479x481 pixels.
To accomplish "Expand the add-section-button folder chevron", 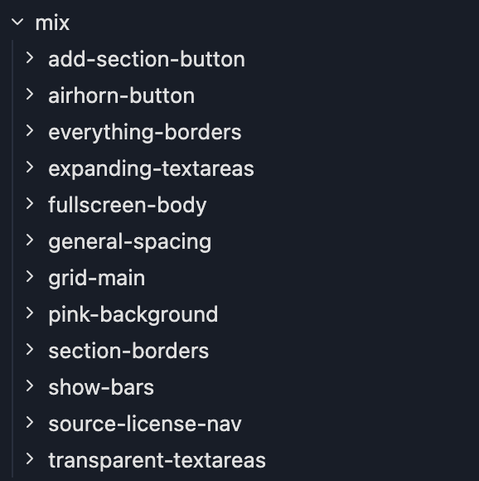I will click(30, 58).
